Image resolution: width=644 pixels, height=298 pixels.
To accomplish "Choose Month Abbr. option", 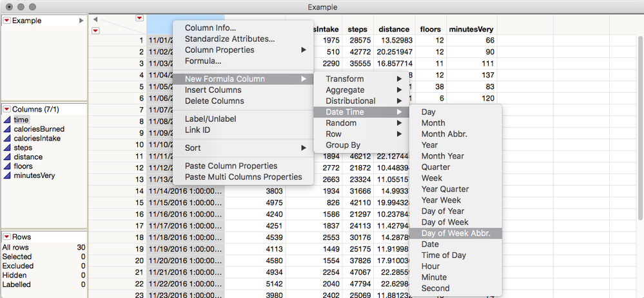I will 456,134.
